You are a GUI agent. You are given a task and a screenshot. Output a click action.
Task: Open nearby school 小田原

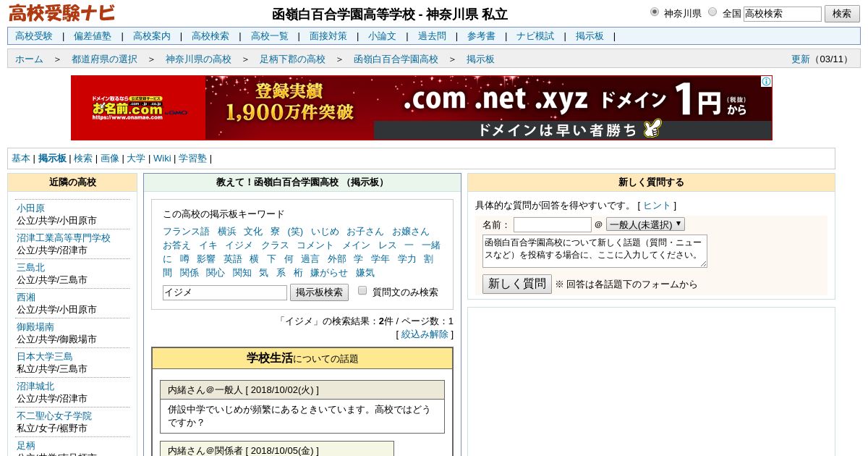(30, 208)
